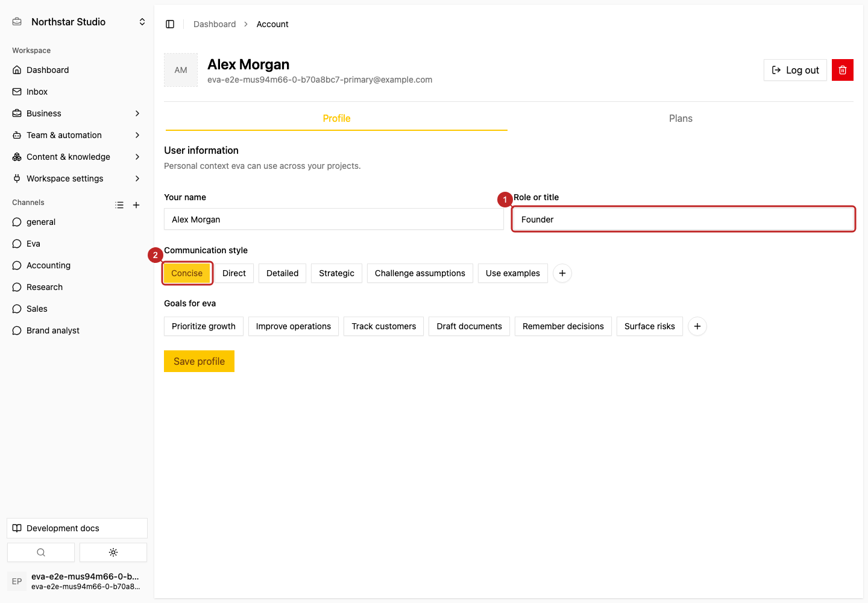868x603 pixels.
Task: Open the Brand analyst channel
Action: [x=77, y=330]
